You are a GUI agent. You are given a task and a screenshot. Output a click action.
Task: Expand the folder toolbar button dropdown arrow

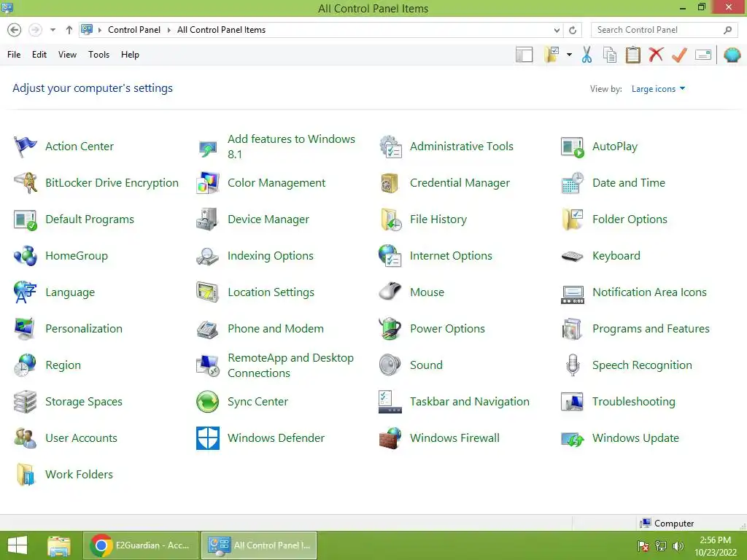(569, 55)
